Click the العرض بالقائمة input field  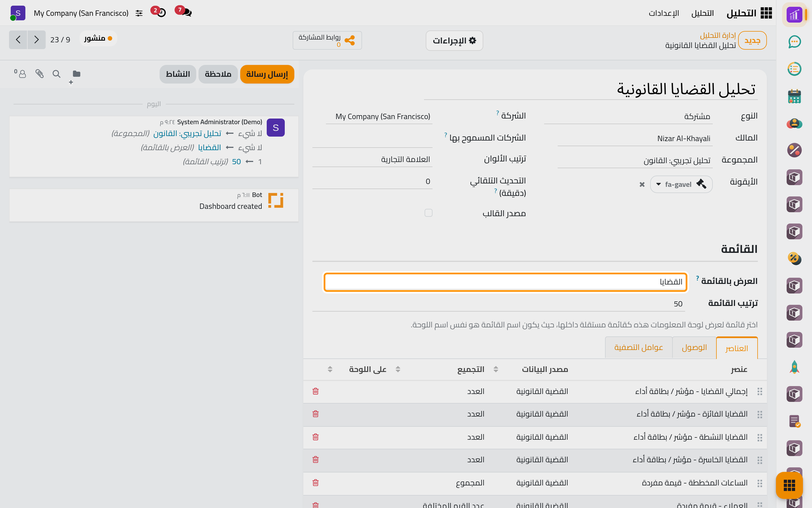(x=505, y=282)
